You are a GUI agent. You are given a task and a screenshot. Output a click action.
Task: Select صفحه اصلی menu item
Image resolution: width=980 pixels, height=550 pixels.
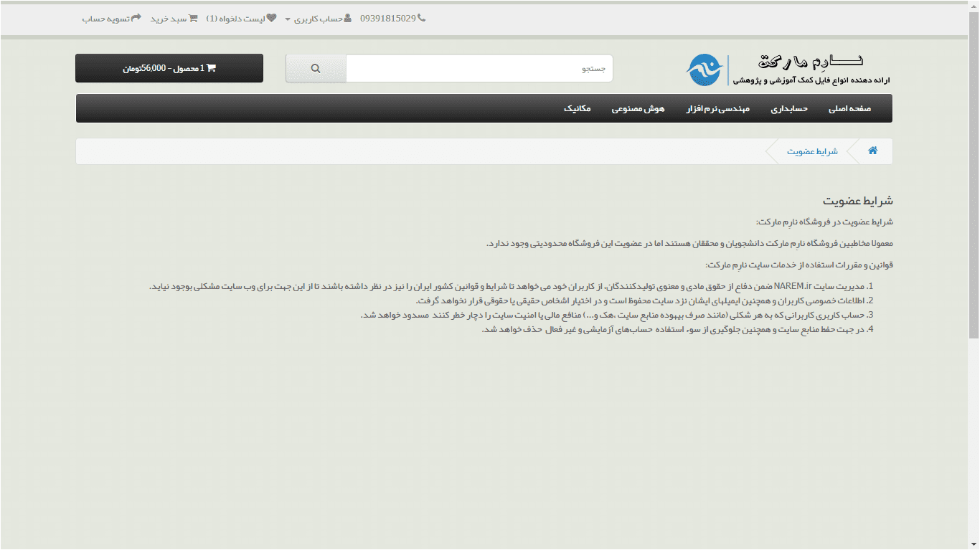point(849,109)
